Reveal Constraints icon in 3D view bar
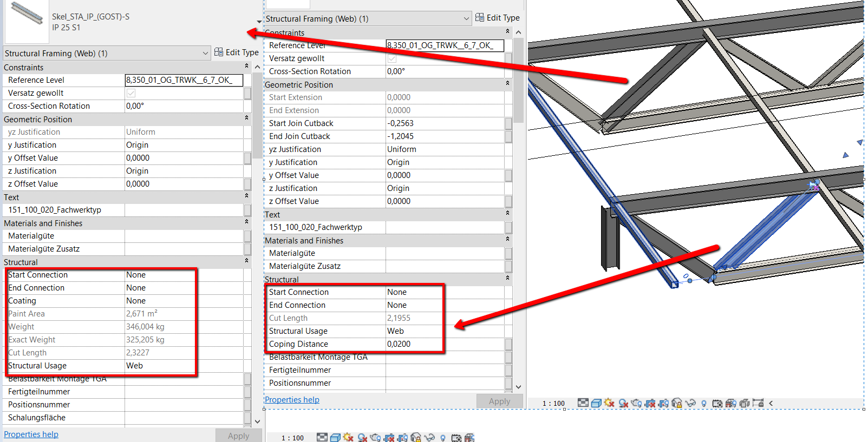The width and height of the screenshot is (868, 442). pyautogui.click(x=758, y=403)
